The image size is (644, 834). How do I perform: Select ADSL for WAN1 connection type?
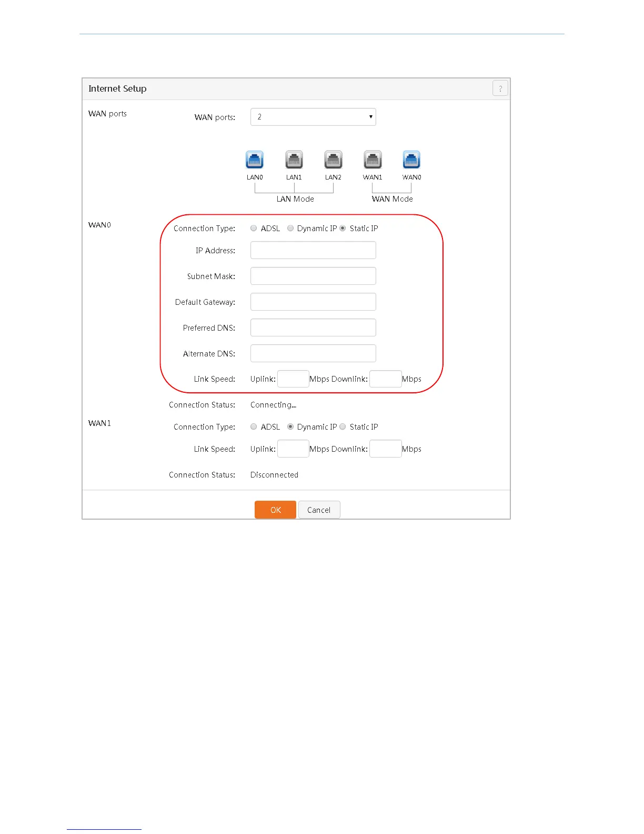254,426
